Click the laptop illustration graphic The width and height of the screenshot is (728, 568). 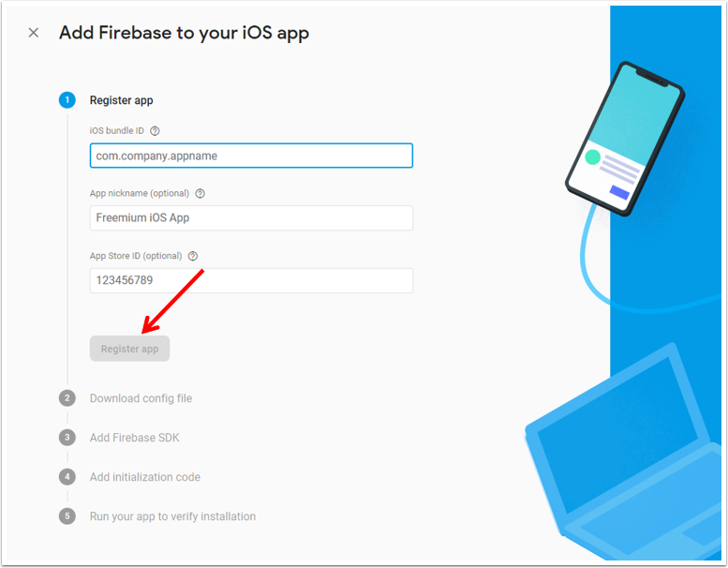click(x=624, y=456)
